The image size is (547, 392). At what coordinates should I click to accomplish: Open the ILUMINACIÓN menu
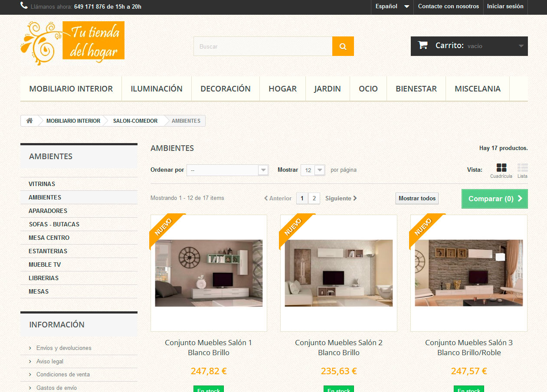[x=157, y=89]
